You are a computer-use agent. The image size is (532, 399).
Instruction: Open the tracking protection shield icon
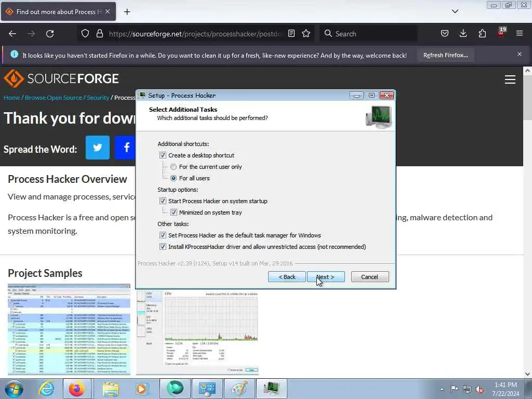85,33
